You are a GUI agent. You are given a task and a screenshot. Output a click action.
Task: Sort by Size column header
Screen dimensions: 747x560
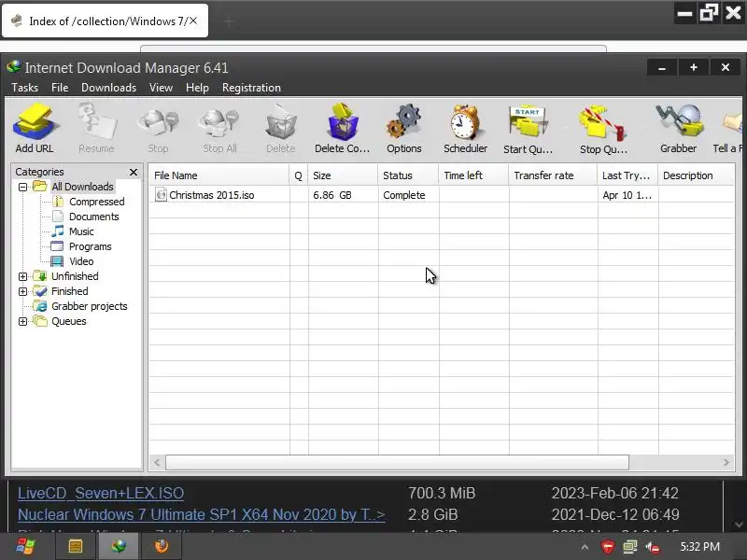point(343,175)
